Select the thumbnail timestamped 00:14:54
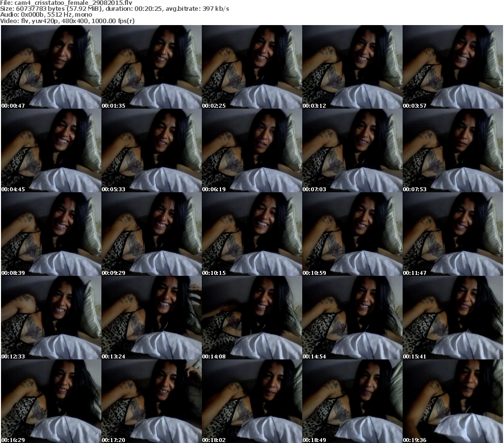The height and width of the screenshot is (443, 504). tap(352, 318)
